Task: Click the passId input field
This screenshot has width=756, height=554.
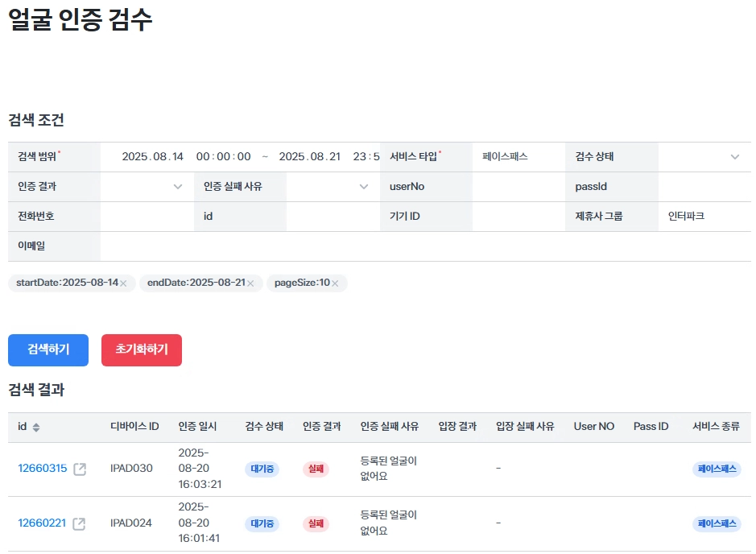Action: [x=704, y=187]
